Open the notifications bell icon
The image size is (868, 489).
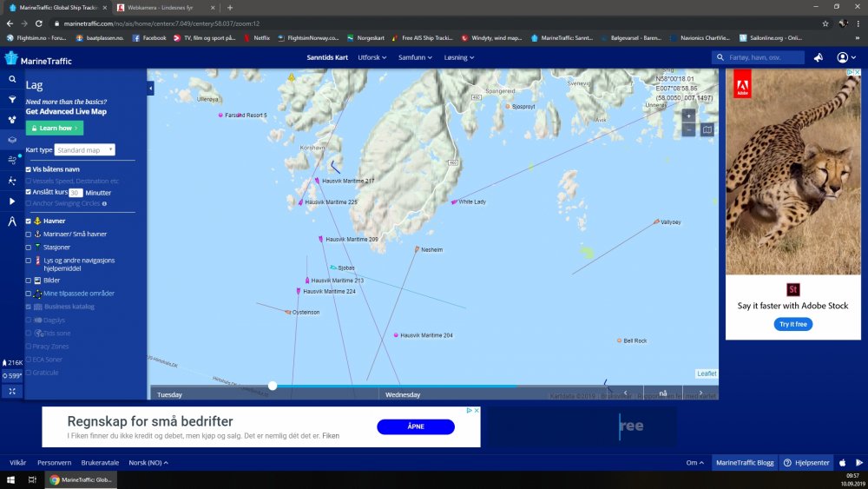point(819,57)
